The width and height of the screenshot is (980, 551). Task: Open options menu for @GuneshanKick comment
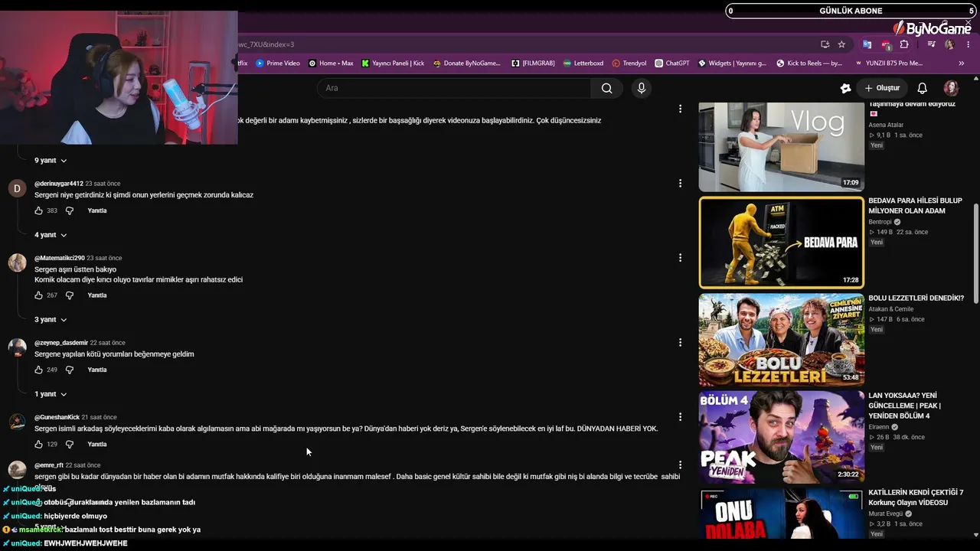pos(680,417)
